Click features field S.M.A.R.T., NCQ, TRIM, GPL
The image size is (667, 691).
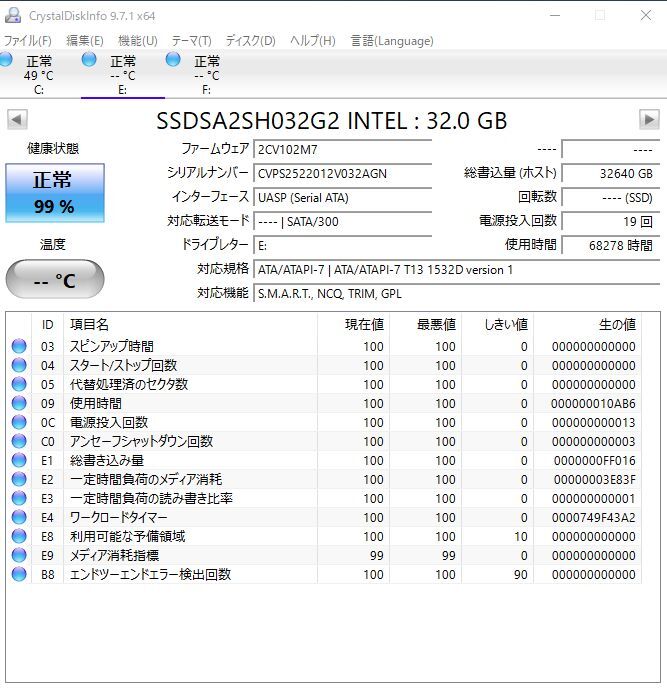(x=456, y=293)
